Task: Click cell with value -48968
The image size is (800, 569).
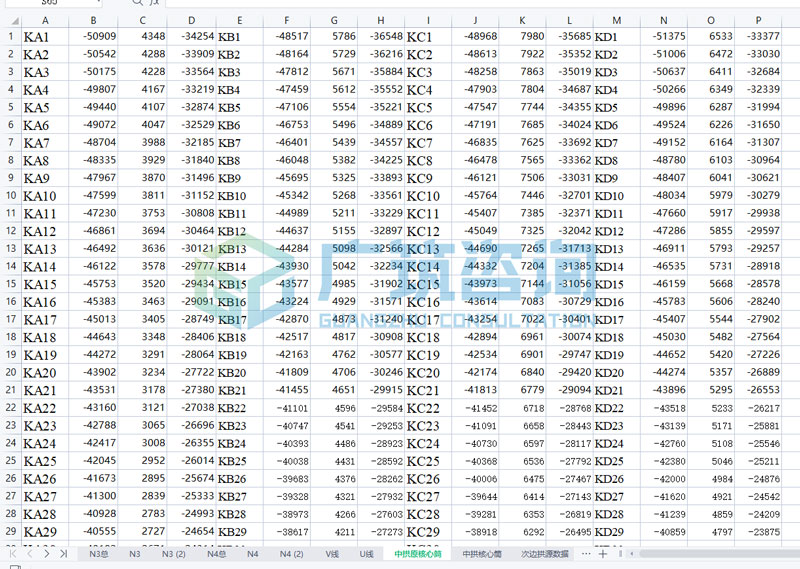Action: (475, 37)
